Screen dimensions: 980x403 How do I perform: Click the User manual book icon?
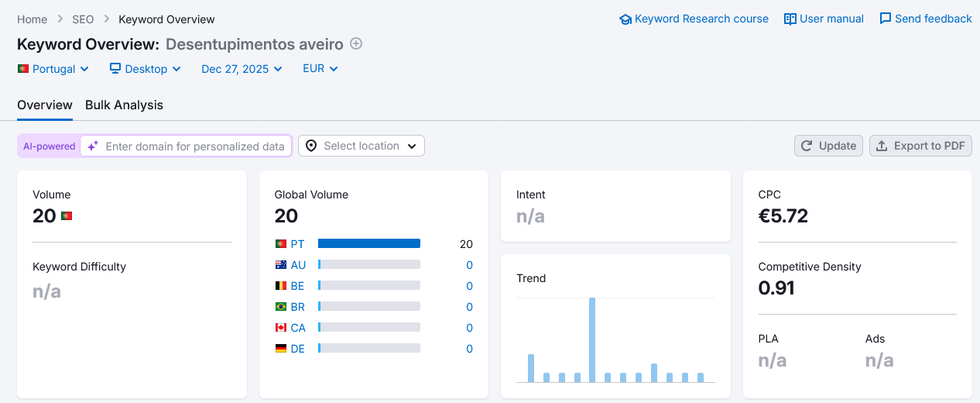790,19
